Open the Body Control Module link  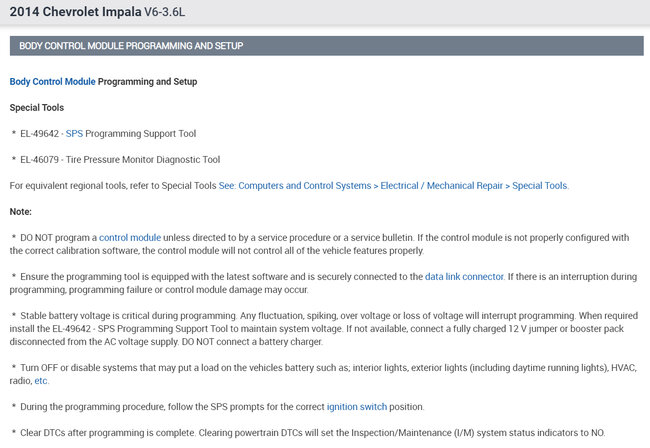(x=52, y=81)
